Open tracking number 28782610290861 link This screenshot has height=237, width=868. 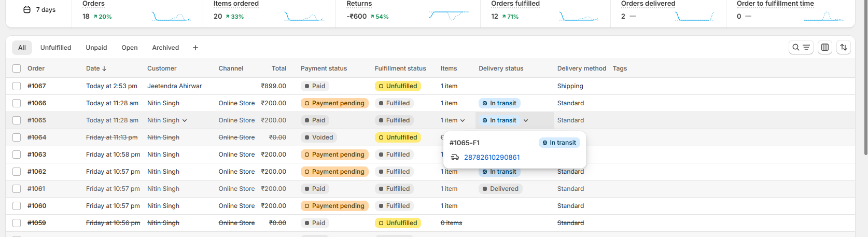(x=492, y=157)
